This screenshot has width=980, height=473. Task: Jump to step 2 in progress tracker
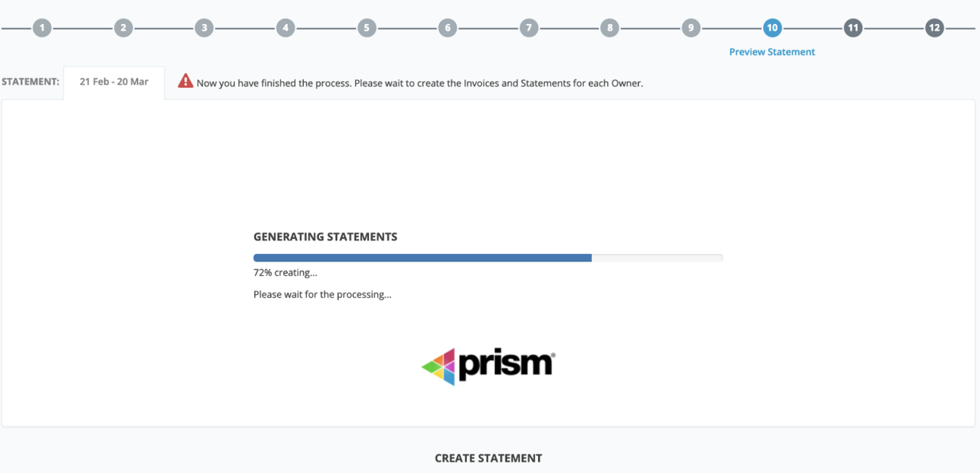pyautogui.click(x=123, y=28)
